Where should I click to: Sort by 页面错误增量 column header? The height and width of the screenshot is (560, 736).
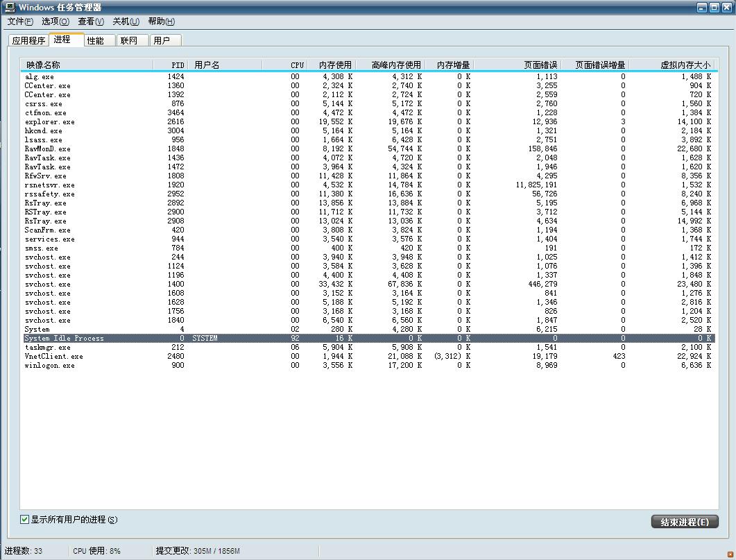(595, 65)
